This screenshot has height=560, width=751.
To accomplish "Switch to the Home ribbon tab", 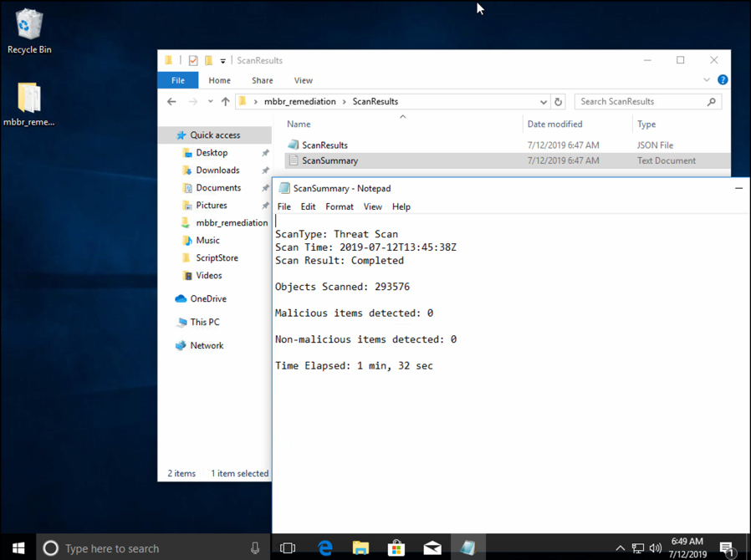I will click(x=219, y=80).
